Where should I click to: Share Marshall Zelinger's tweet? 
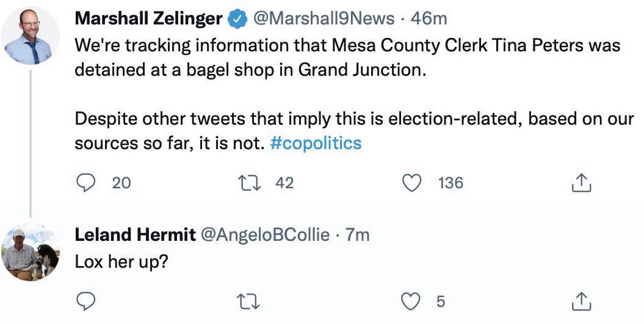pyautogui.click(x=581, y=182)
